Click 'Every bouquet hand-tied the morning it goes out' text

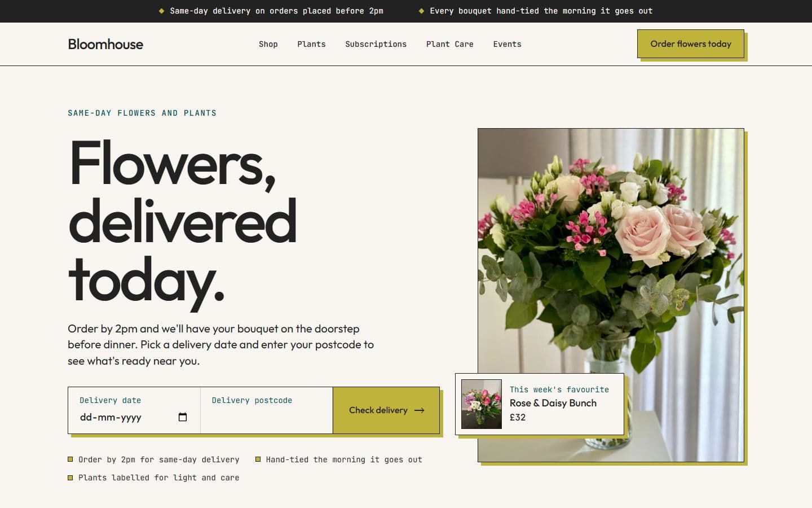coord(541,11)
